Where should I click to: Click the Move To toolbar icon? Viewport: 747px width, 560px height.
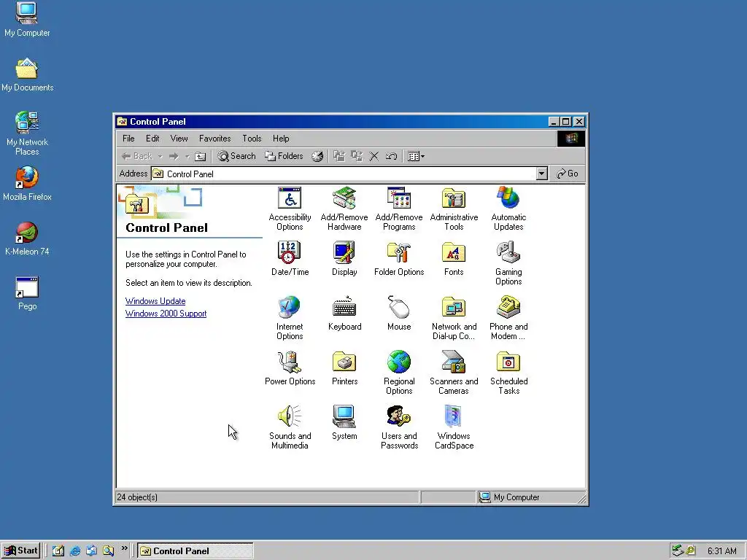click(x=338, y=156)
